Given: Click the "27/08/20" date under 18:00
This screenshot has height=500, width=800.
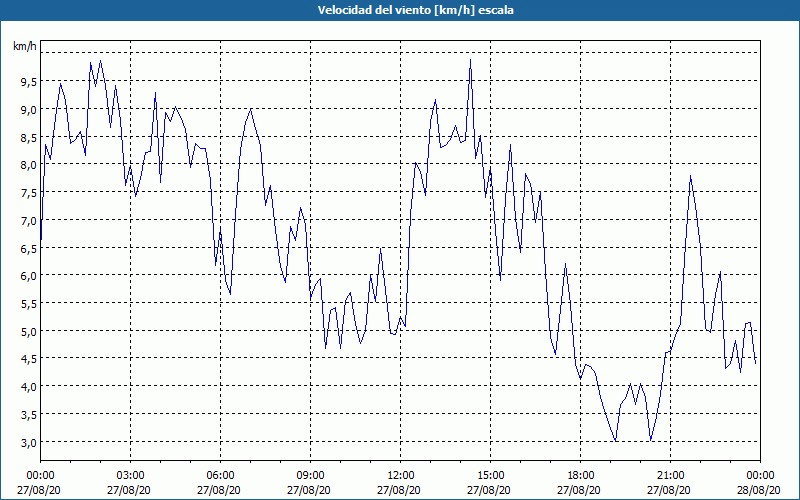Looking at the screenshot, I should (x=579, y=490).
